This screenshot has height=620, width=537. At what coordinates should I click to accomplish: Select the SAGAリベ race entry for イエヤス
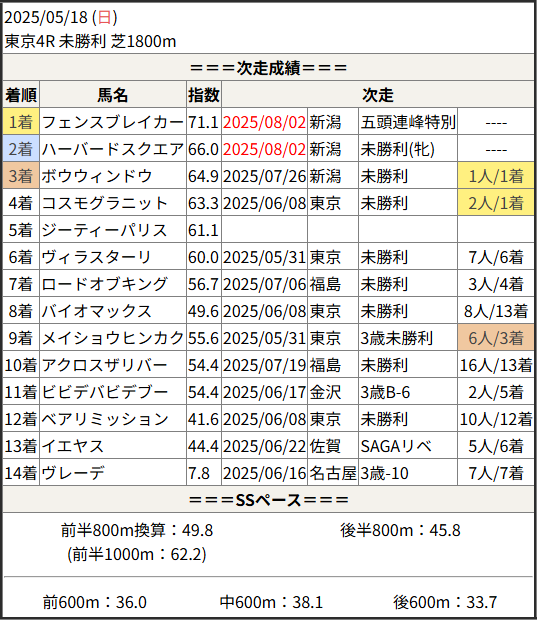(x=396, y=446)
